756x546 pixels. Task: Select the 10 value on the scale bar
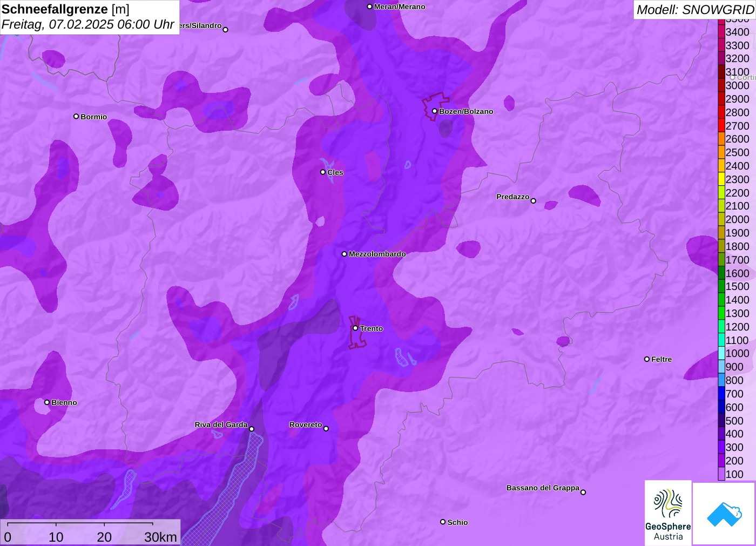[x=56, y=537]
